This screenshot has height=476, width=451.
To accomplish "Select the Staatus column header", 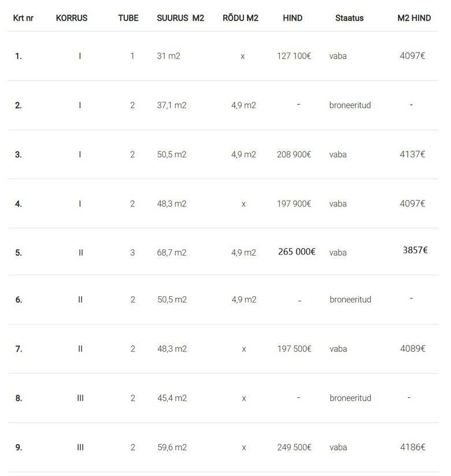I will pyautogui.click(x=349, y=18).
